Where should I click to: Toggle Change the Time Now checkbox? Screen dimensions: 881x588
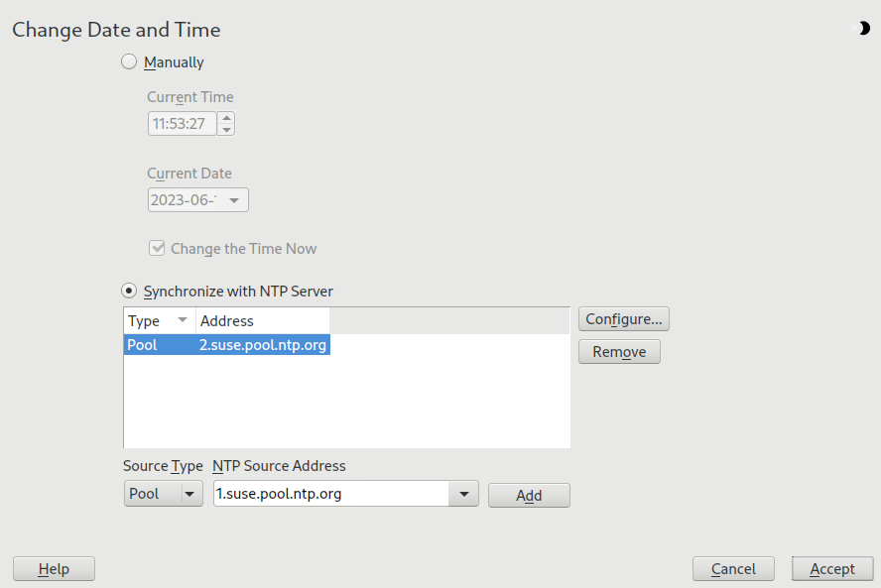click(157, 249)
